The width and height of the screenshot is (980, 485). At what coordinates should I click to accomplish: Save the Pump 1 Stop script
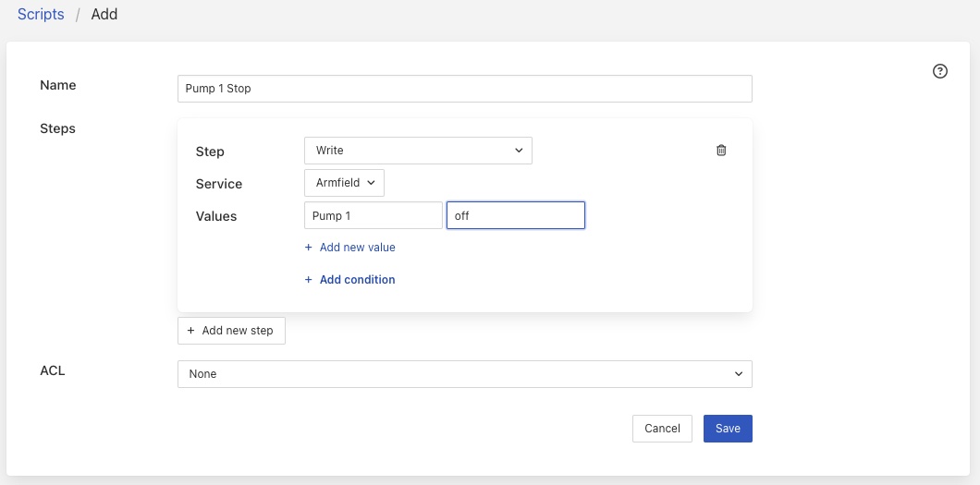point(728,429)
